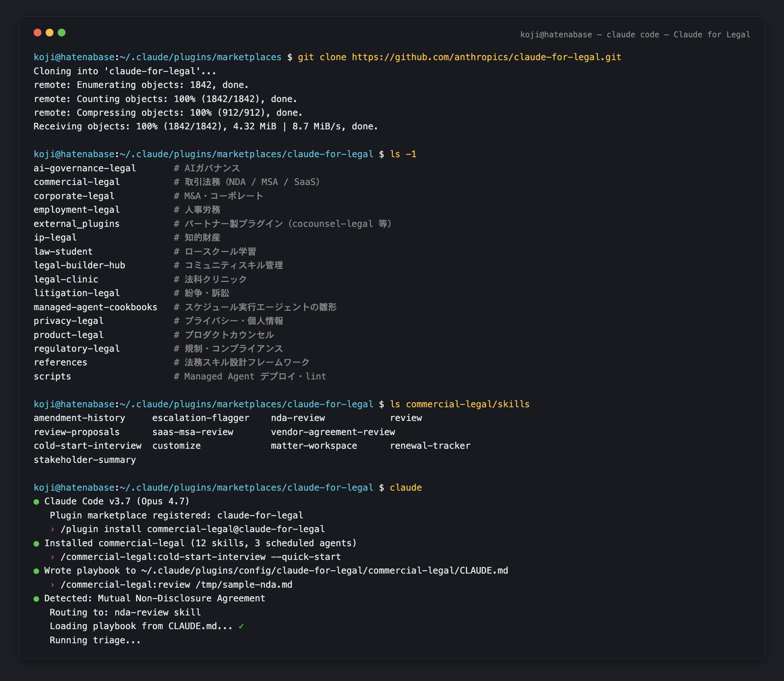Viewport: 784px width, 681px height.
Task: Click the 'Managed Agent' lint comment
Action: click(x=250, y=376)
